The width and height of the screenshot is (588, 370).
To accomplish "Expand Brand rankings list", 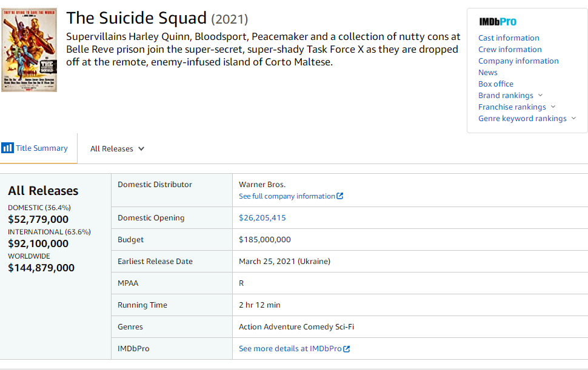I will (x=540, y=96).
